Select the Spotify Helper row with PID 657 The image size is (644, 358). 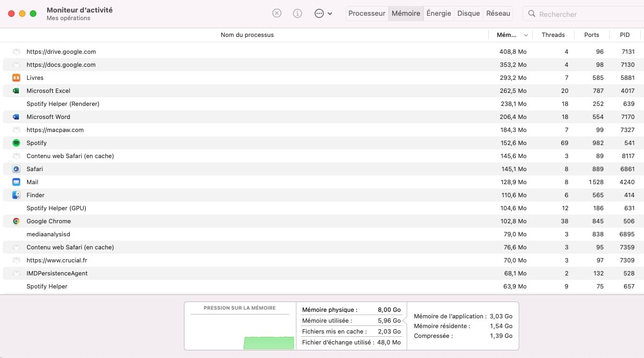[322, 286]
